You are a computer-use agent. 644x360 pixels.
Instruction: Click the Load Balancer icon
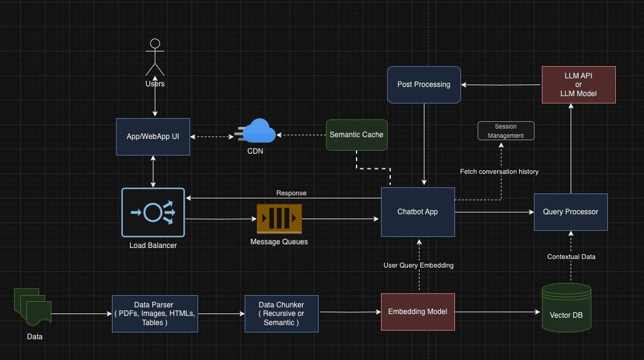153,212
